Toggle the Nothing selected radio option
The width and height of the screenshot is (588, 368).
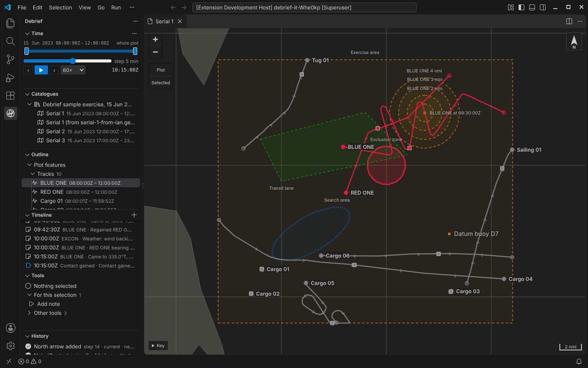pyautogui.click(x=28, y=286)
